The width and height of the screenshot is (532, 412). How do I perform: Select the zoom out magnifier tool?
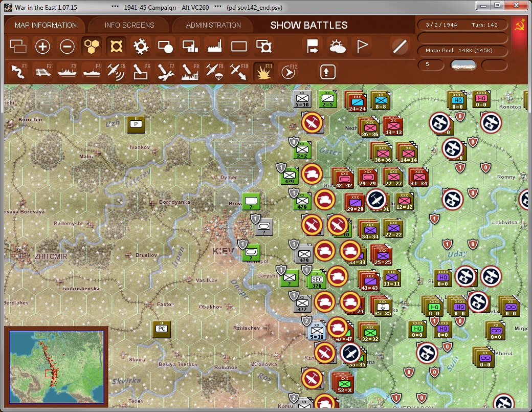click(x=66, y=46)
